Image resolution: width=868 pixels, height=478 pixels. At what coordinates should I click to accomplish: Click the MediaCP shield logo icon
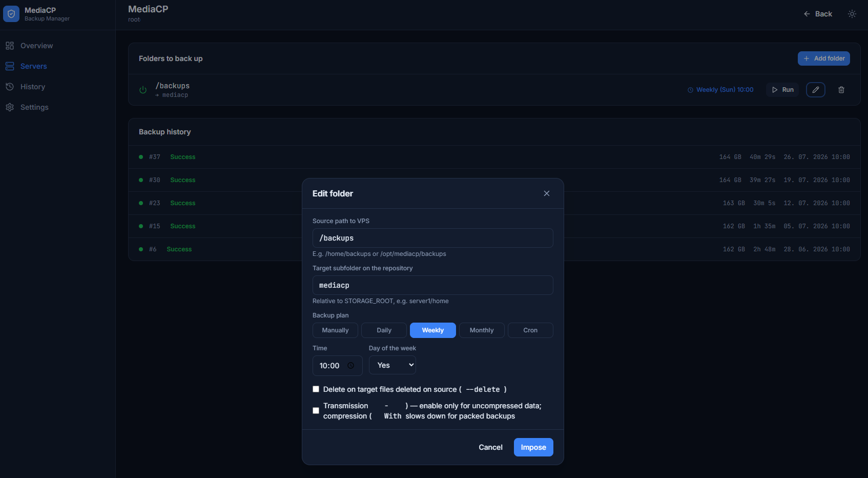click(x=11, y=14)
